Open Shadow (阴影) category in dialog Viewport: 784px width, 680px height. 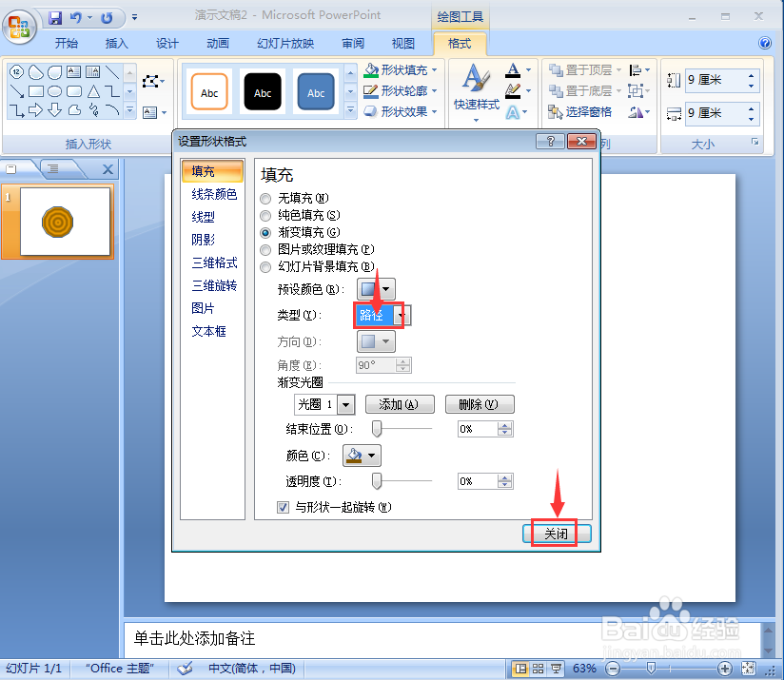[203, 240]
